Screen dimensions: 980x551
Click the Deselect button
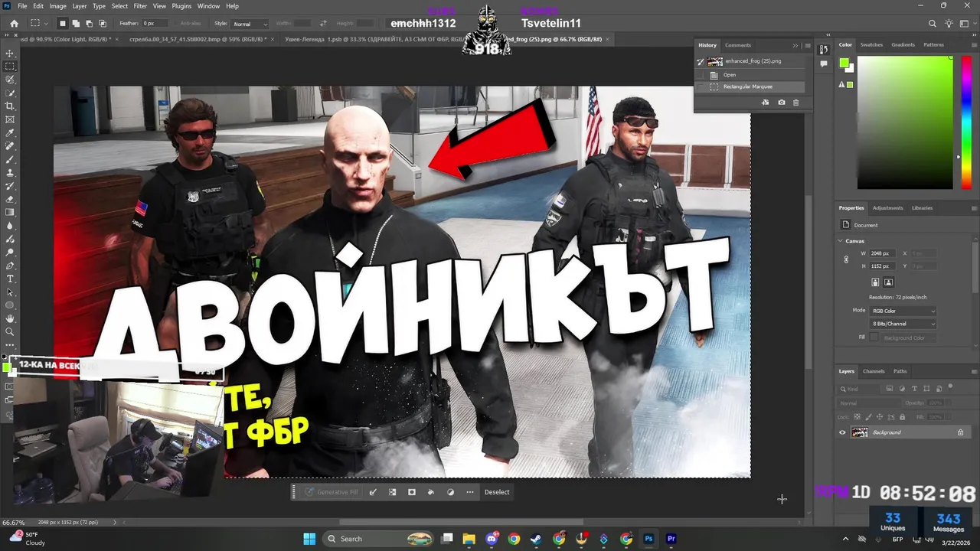pyautogui.click(x=497, y=492)
